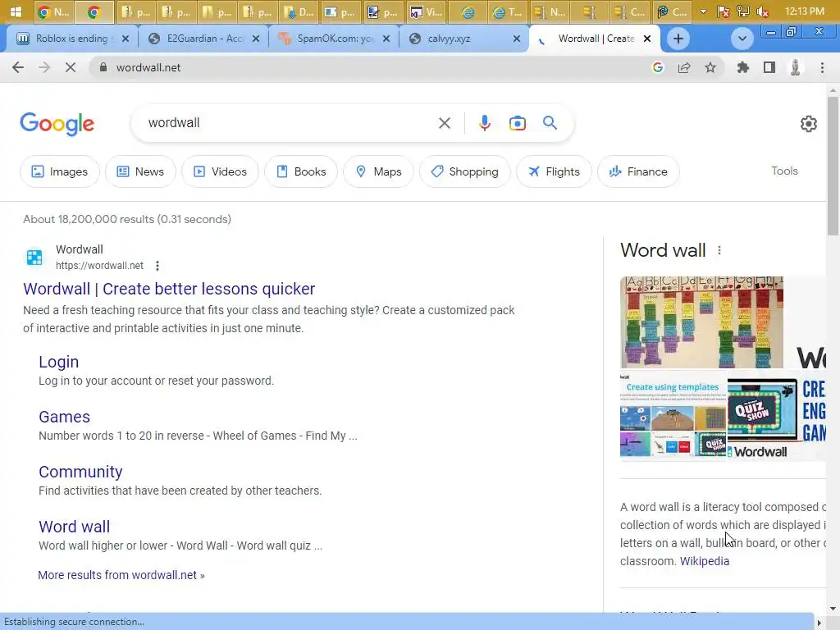The height and width of the screenshot is (630, 840).
Task: Filter results by Videos
Action: tap(220, 171)
